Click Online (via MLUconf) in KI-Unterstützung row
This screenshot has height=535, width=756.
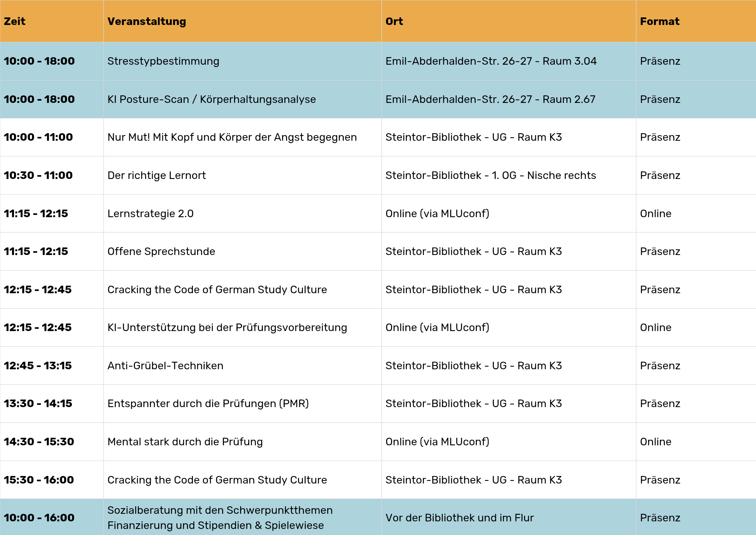point(509,327)
